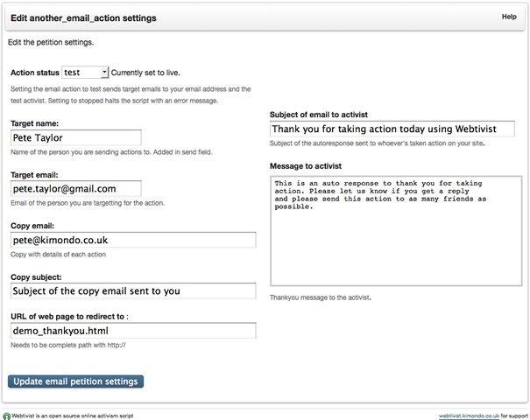
Task: Click the Action status label
Action: 33,73
